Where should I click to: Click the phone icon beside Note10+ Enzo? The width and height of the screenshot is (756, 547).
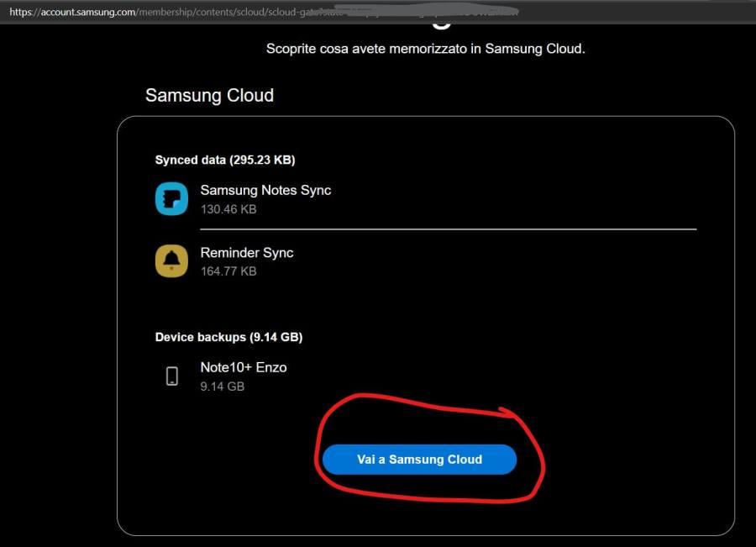coord(172,376)
